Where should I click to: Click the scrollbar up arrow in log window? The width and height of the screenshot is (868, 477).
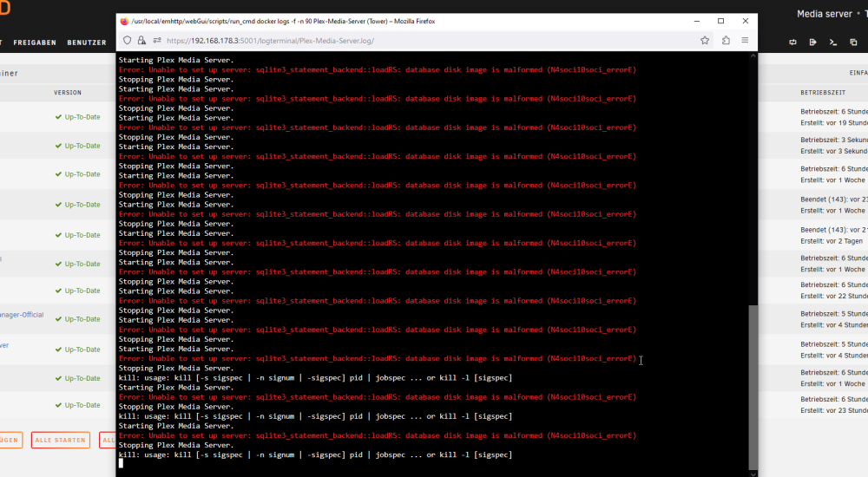click(x=753, y=56)
